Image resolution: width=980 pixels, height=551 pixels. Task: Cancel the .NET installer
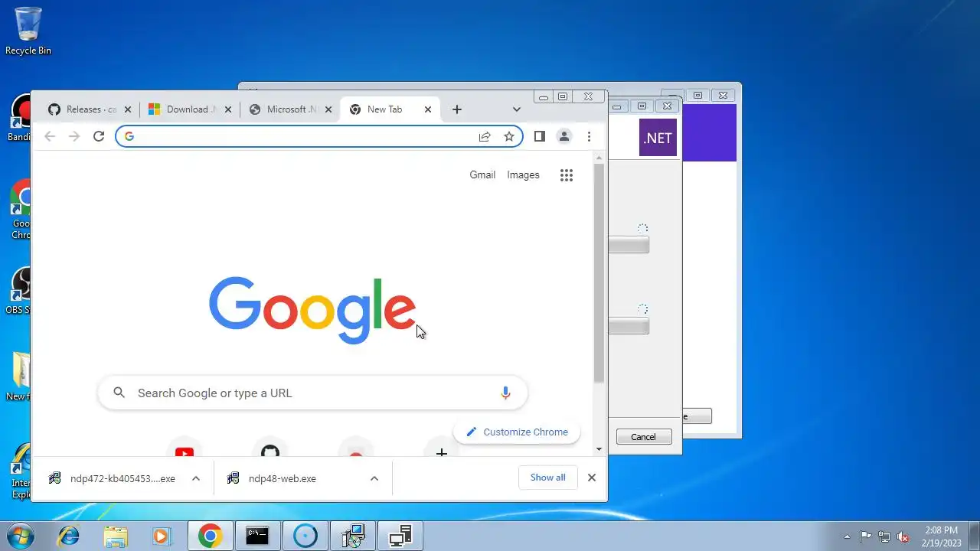(x=644, y=437)
